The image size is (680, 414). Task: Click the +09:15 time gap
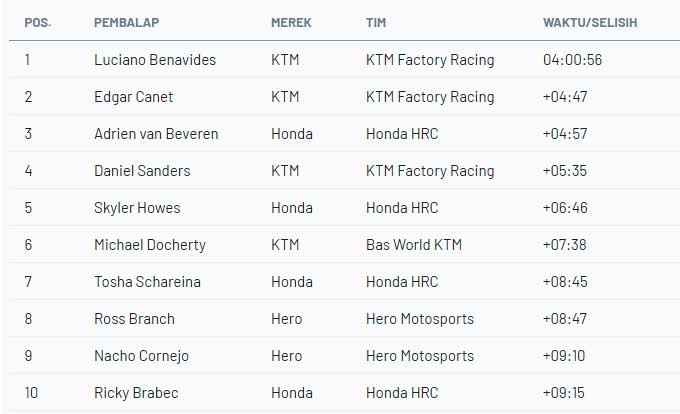[x=562, y=393]
